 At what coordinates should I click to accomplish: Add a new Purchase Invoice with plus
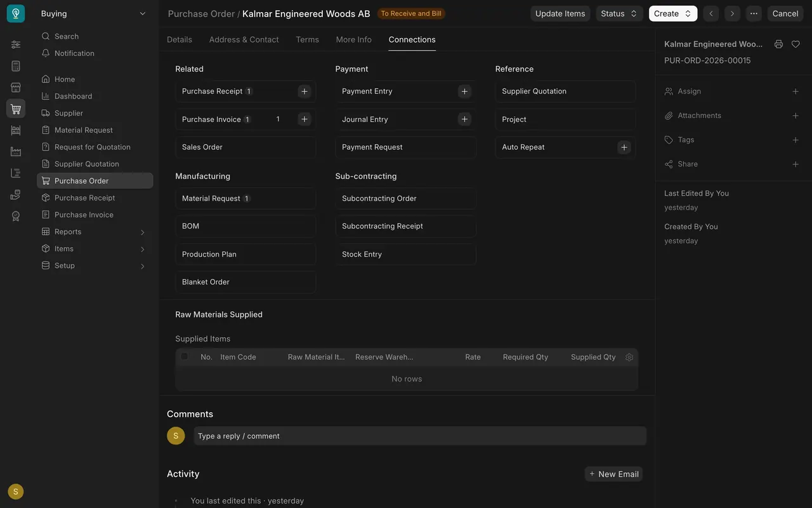point(304,119)
